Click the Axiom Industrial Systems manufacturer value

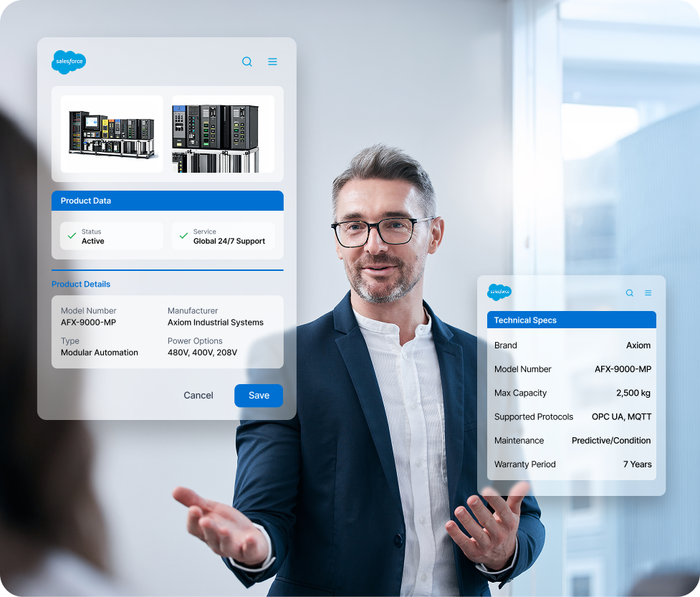click(x=216, y=323)
